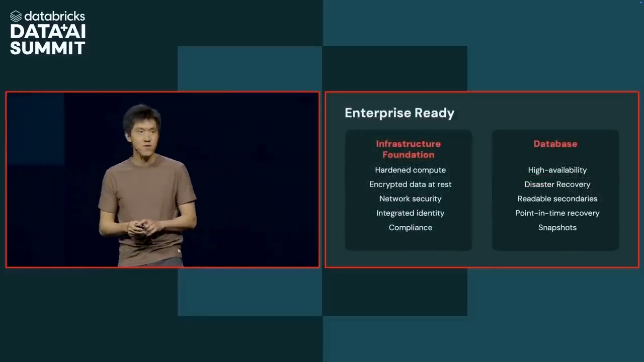This screenshot has width=644, height=362.
Task: Select the Database card heading
Action: [555, 144]
